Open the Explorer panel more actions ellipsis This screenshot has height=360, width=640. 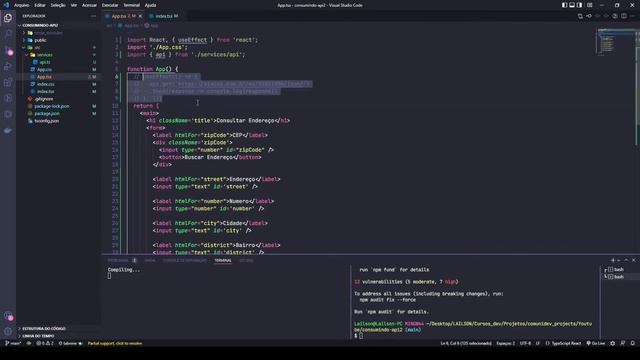(x=93, y=16)
